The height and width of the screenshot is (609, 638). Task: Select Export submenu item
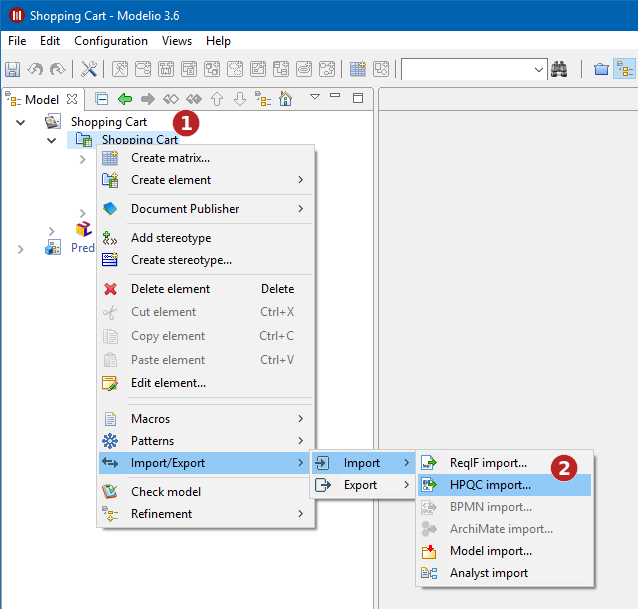[x=360, y=485]
